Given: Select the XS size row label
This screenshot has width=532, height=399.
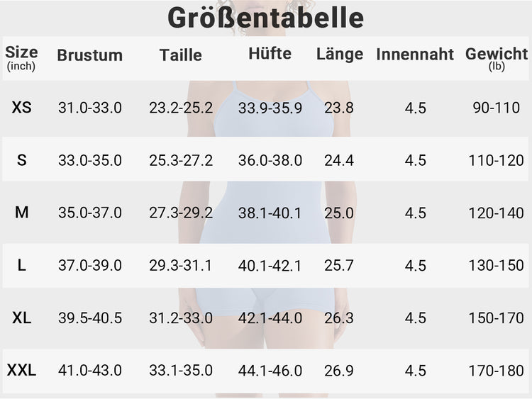Looking at the screenshot, I should coord(22,108).
